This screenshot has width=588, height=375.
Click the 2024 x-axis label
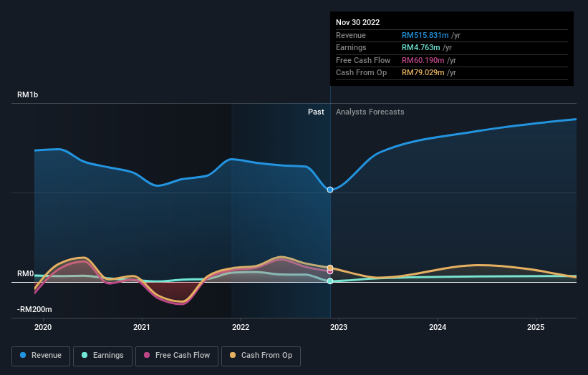point(438,327)
